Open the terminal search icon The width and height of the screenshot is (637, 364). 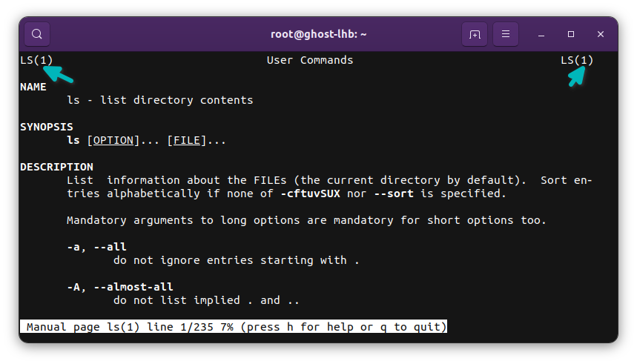pos(37,34)
